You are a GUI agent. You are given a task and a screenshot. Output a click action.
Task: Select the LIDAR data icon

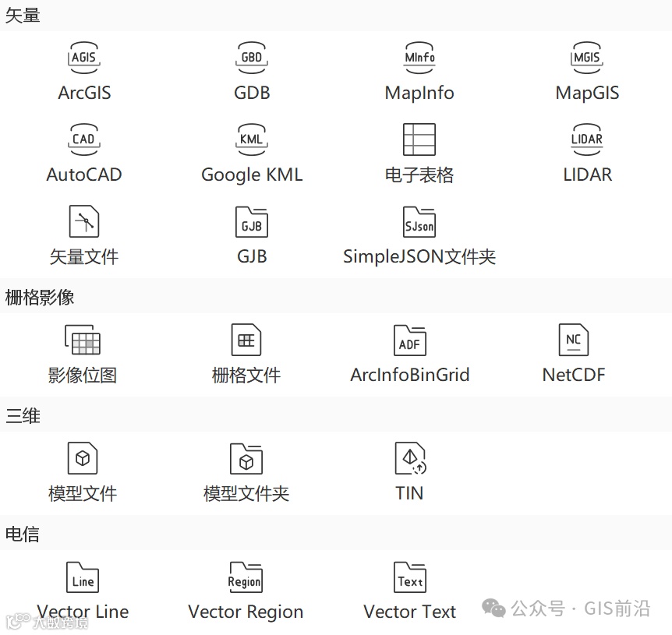tap(587, 139)
